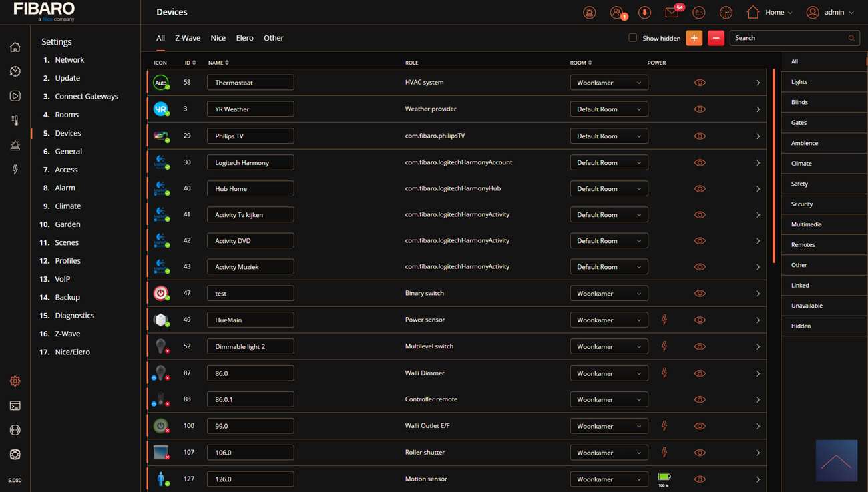Click the devices list vertical scrollbar
This screenshot has width=868, height=492.
[773, 167]
